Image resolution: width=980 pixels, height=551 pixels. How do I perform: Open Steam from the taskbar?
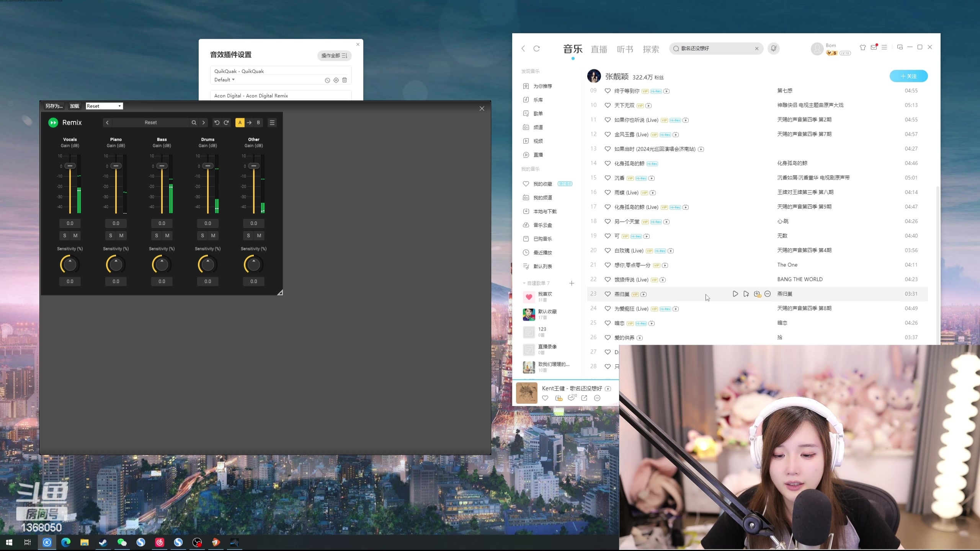tap(103, 542)
